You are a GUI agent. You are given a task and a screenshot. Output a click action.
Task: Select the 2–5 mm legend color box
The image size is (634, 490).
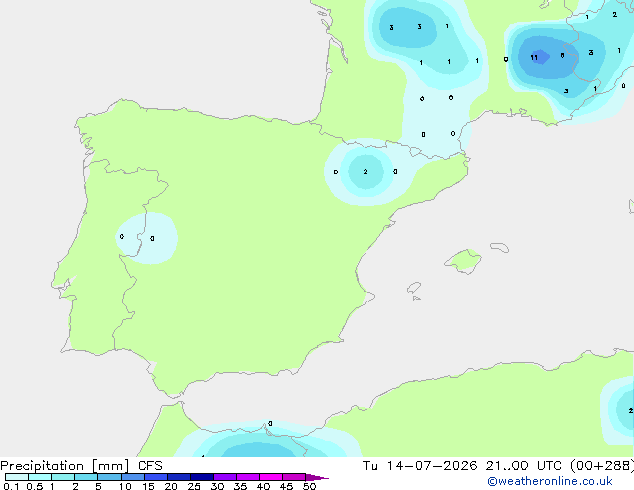pyautogui.click(x=86, y=477)
